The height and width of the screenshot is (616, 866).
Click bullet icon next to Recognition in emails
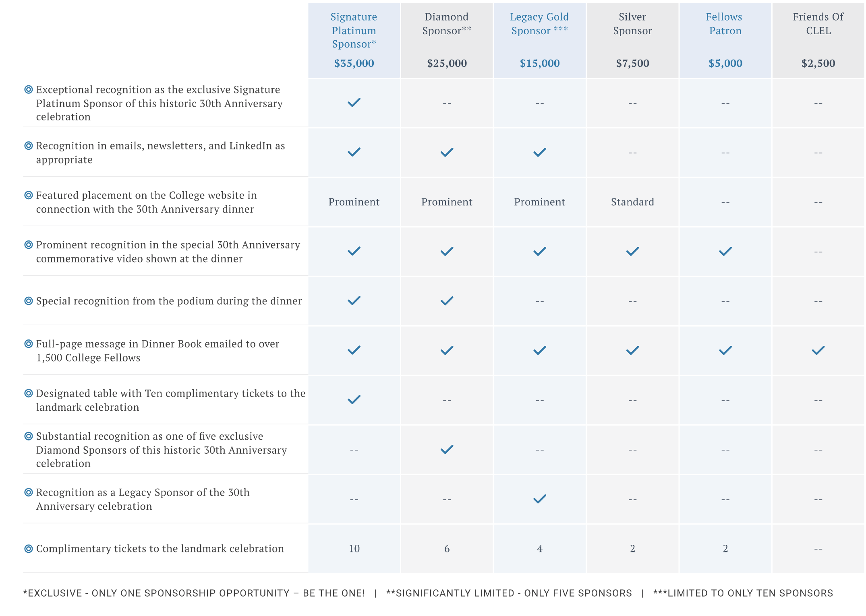click(x=29, y=145)
